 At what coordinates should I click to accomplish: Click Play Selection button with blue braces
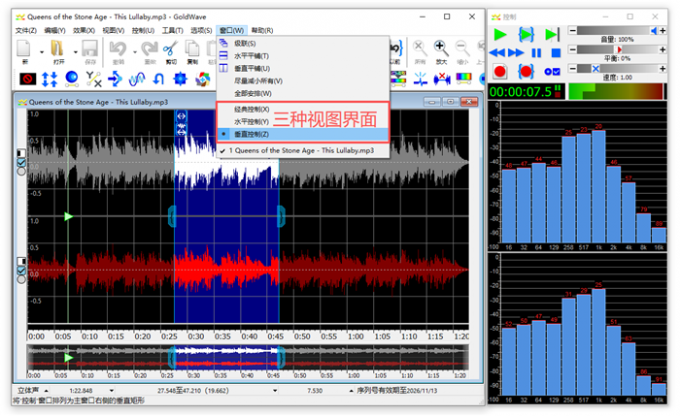coord(526,34)
